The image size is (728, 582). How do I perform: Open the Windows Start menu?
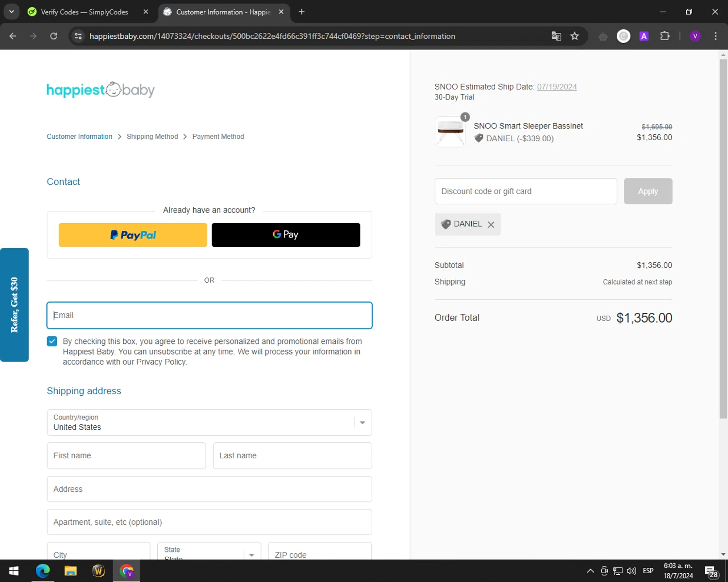coord(14,571)
